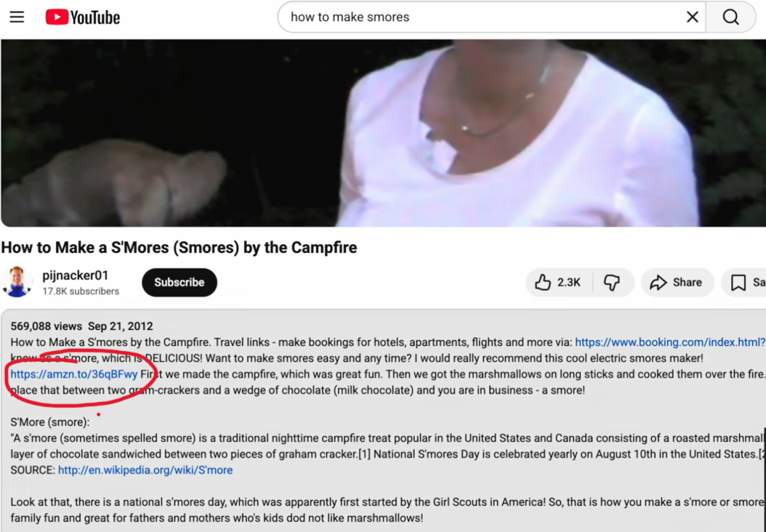The height and width of the screenshot is (532, 766).
Task: Click the Share arrow button
Action: [677, 282]
